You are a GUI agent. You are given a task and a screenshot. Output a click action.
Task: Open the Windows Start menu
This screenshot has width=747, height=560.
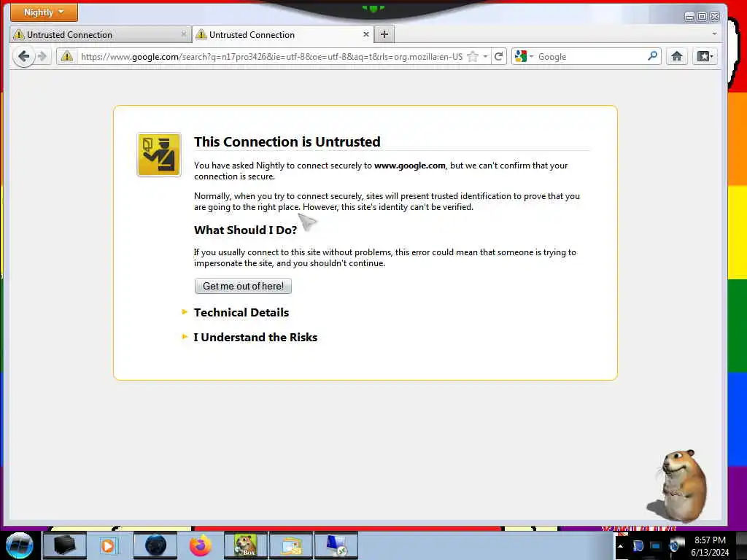pos(19,545)
